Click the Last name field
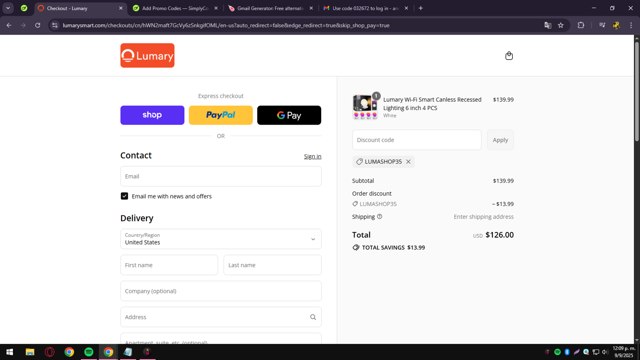640x360 pixels. pos(273,265)
